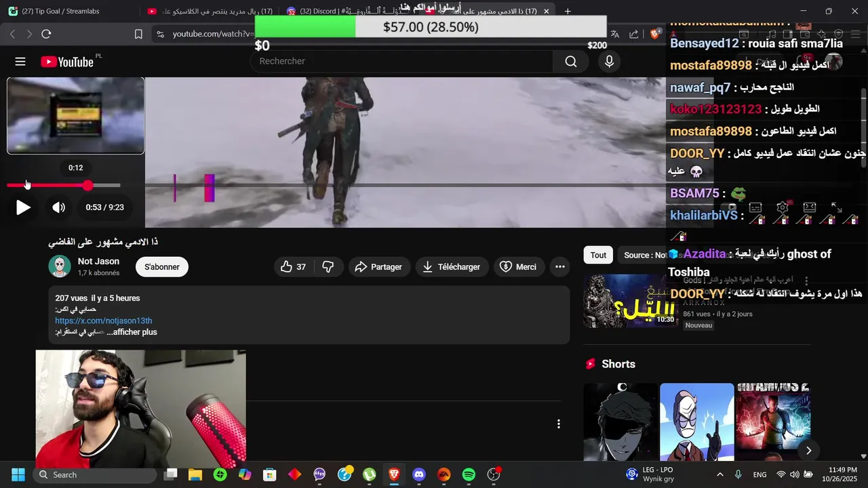Show the next Shorts with the arrow
868x488 pixels.
point(808,450)
